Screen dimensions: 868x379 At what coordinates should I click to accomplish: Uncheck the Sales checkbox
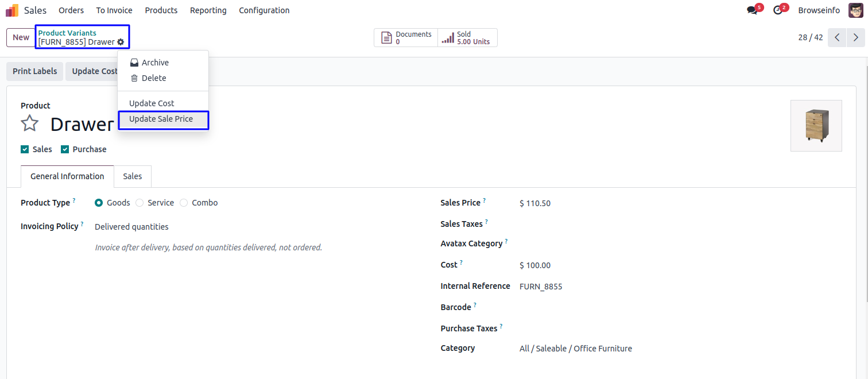(25, 149)
